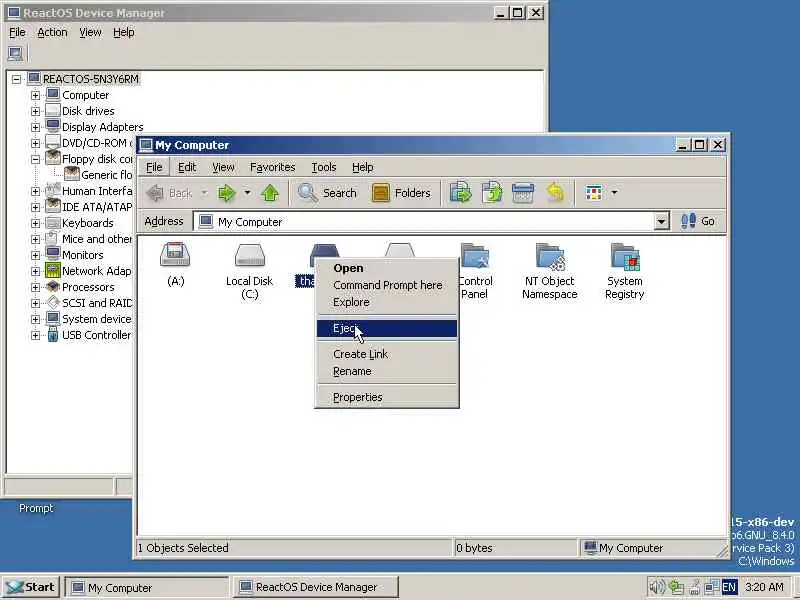Screen dimensions: 800x600
Task: Expand the Processors node
Action: 35,287
